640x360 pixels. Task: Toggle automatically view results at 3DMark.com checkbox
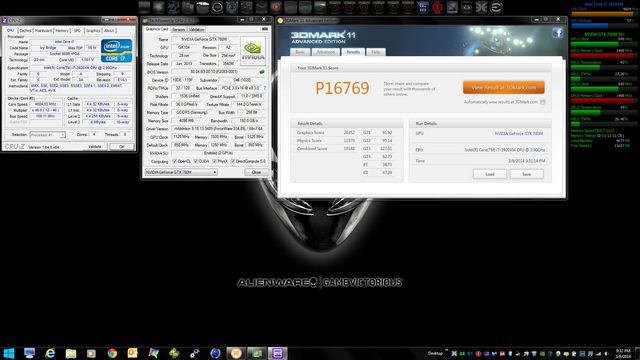pos(542,102)
